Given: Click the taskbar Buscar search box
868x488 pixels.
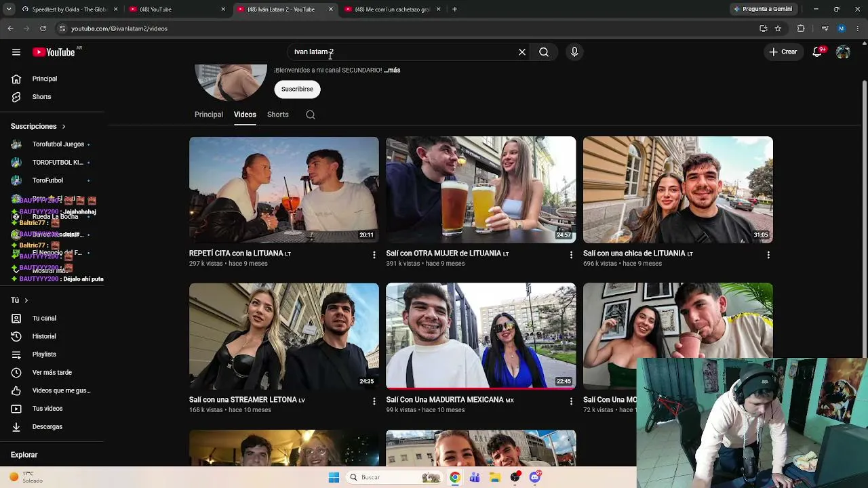Looking at the screenshot, I should [x=395, y=478].
